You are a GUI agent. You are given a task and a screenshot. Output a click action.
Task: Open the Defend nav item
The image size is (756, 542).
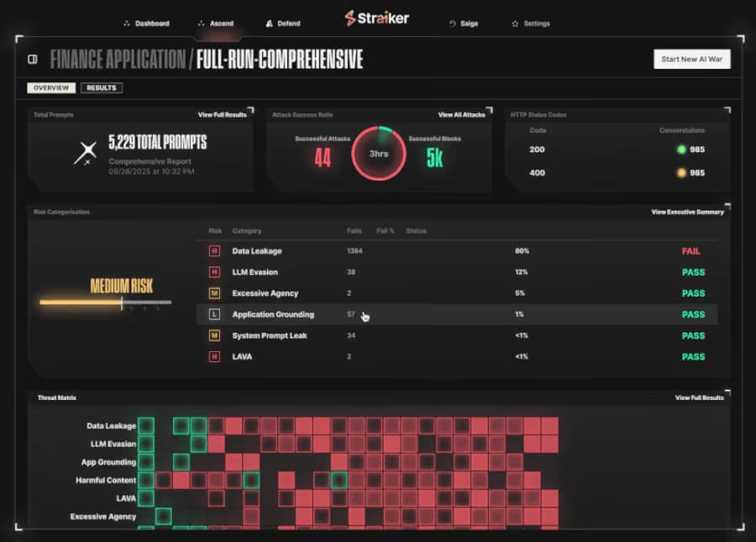click(283, 24)
